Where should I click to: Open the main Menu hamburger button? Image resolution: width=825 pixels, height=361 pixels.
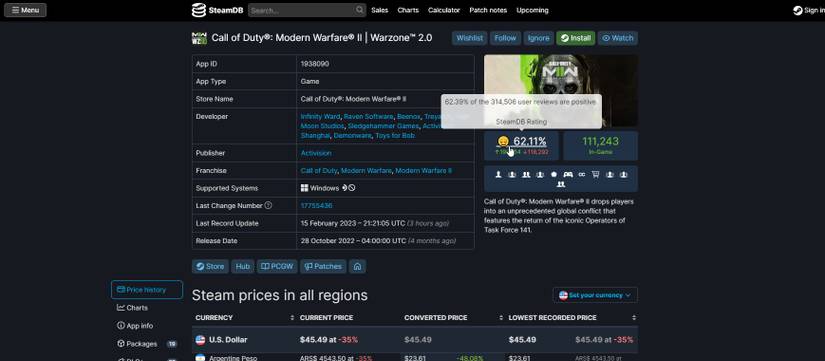point(25,10)
